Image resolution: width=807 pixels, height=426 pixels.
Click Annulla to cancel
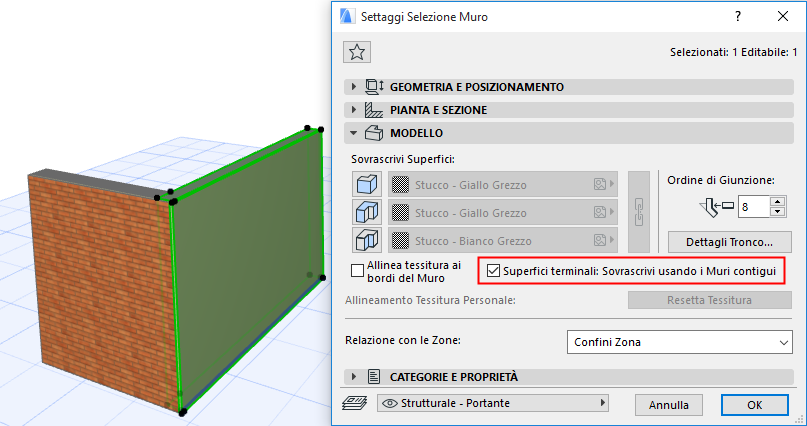[x=669, y=405]
